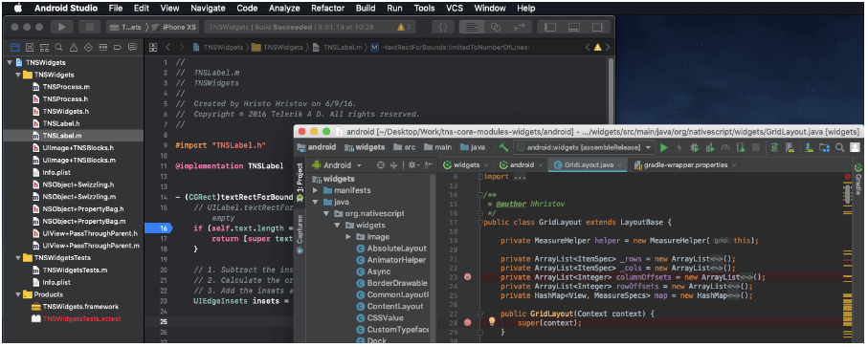Expand the manifests folder

(x=316, y=190)
